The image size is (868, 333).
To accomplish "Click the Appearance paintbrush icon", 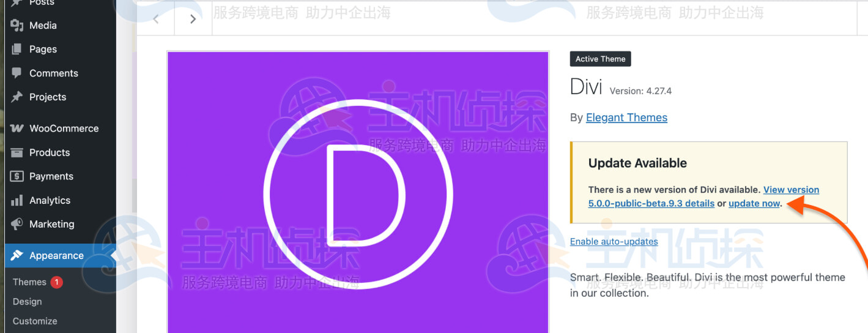I will pos(17,255).
